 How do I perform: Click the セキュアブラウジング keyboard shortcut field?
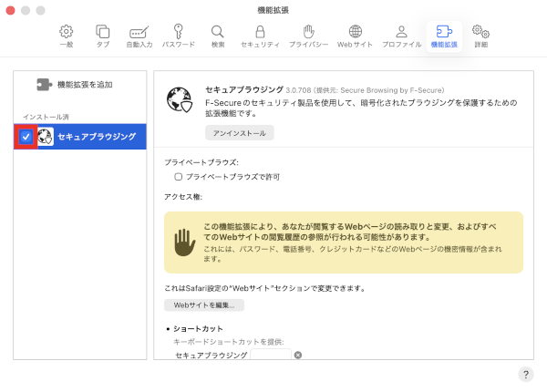coord(271,355)
